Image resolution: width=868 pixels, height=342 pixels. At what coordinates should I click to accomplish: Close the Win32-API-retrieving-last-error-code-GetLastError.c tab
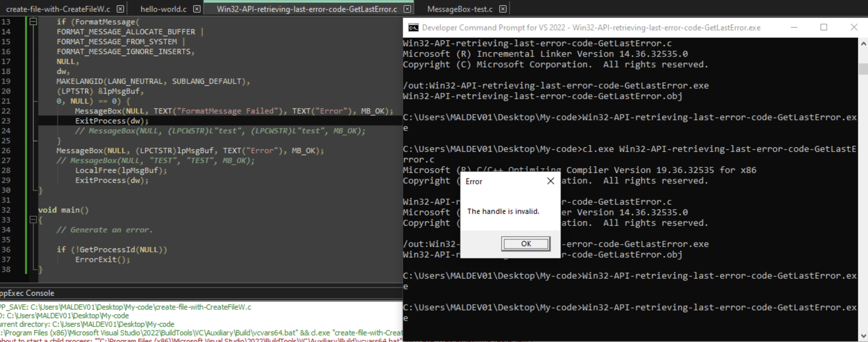[407, 9]
